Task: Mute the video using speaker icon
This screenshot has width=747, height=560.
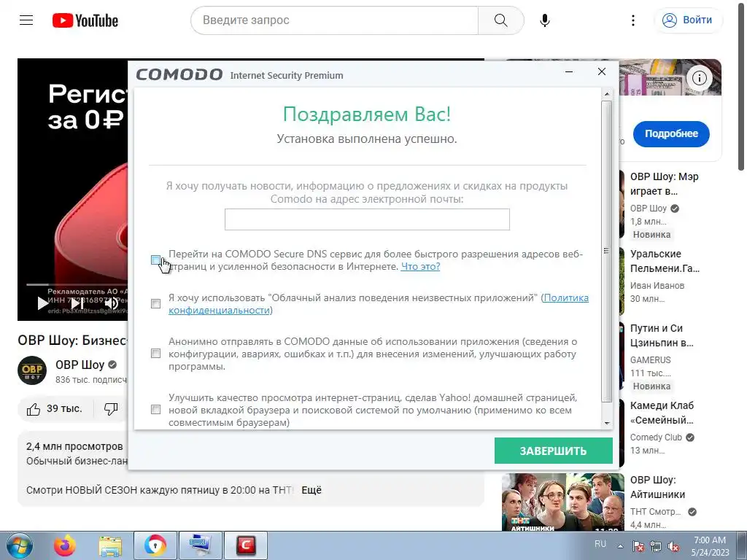Action: (x=111, y=303)
